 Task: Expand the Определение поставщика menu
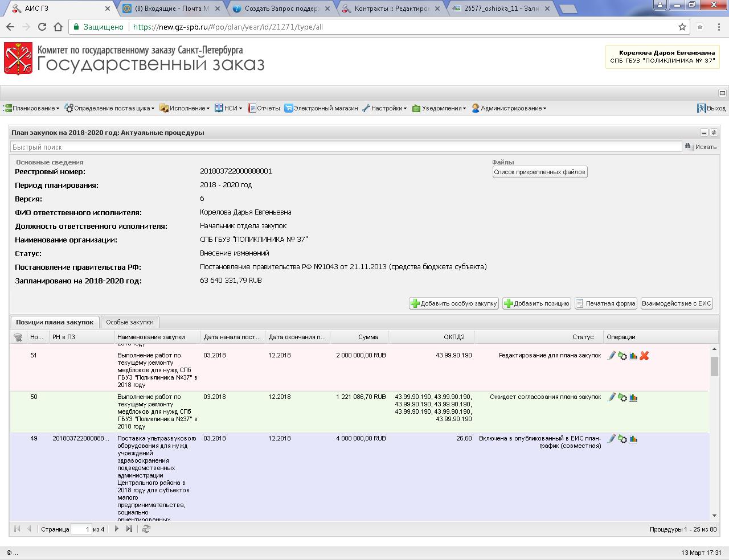coord(109,108)
